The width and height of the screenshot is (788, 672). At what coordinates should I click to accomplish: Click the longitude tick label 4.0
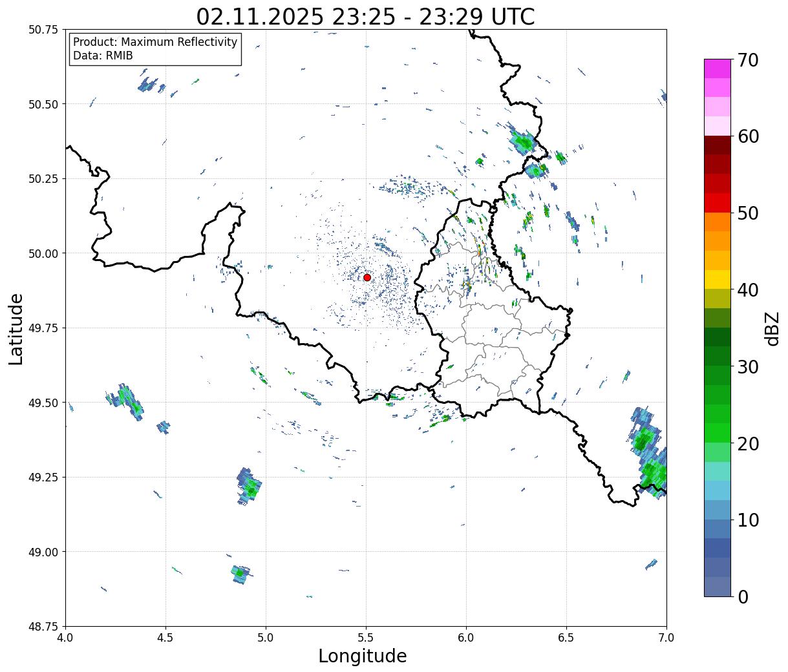(66, 638)
